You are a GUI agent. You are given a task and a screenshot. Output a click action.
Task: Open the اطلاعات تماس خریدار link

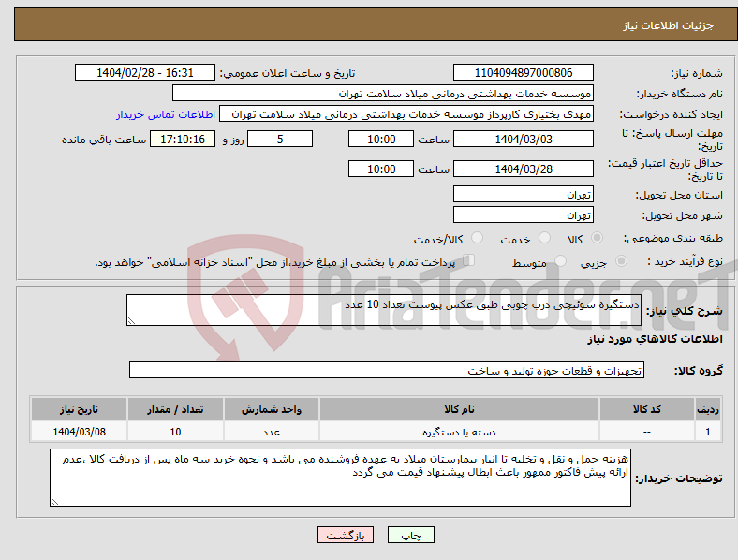click(x=166, y=114)
